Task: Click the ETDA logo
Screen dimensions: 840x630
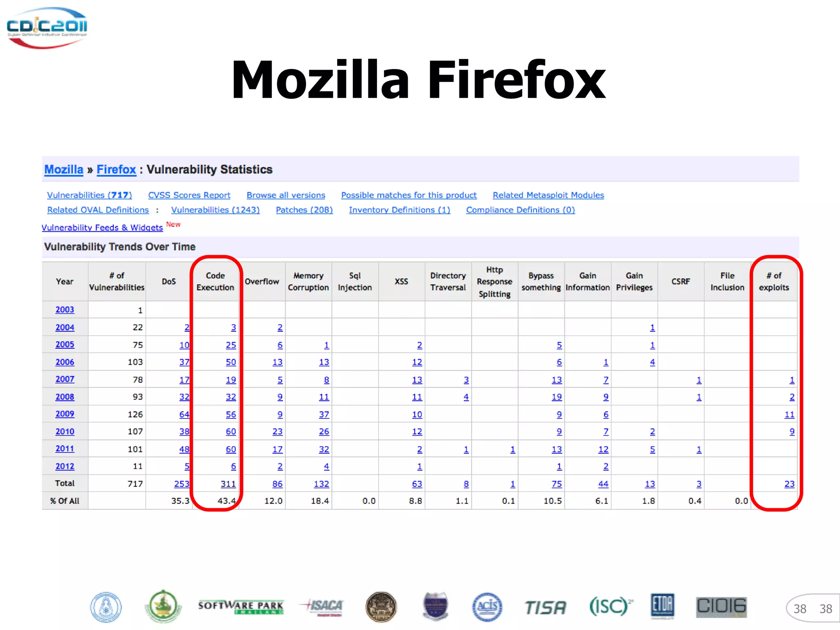Action: [x=662, y=606]
